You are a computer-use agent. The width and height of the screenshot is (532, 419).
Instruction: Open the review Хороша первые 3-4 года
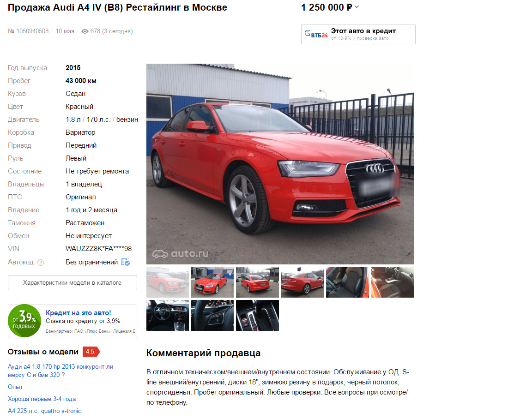click(42, 399)
